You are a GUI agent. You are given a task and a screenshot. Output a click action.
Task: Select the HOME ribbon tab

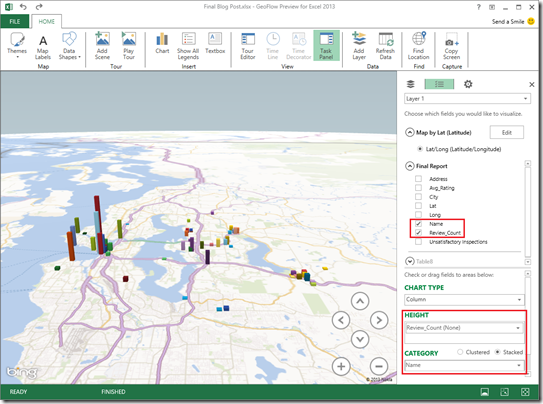pyautogui.click(x=46, y=21)
